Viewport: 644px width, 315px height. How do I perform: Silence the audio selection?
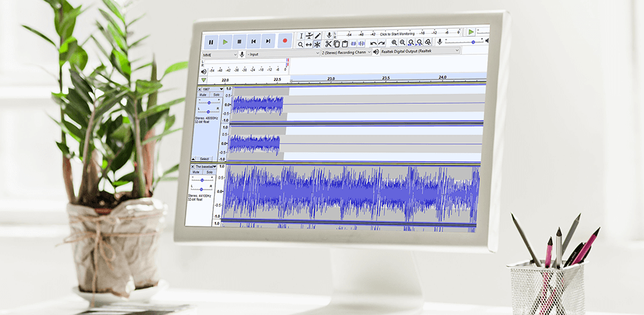tap(362, 44)
